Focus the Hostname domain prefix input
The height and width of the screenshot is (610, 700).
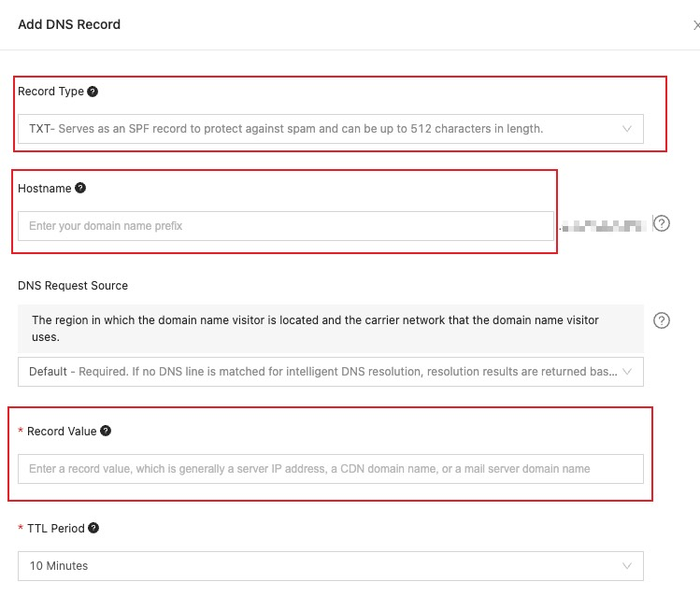tap(285, 225)
